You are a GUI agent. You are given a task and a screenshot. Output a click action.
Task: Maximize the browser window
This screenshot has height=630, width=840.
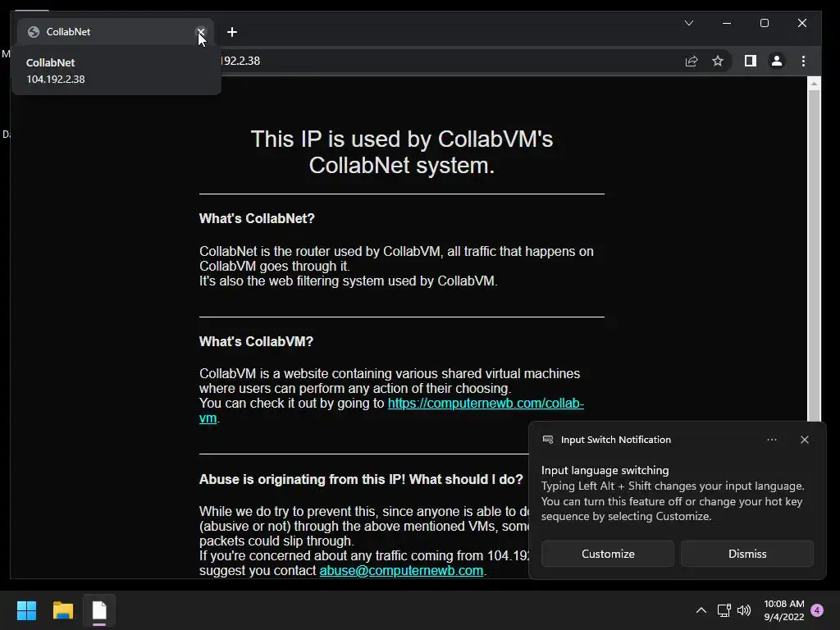(x=765, y=23)
